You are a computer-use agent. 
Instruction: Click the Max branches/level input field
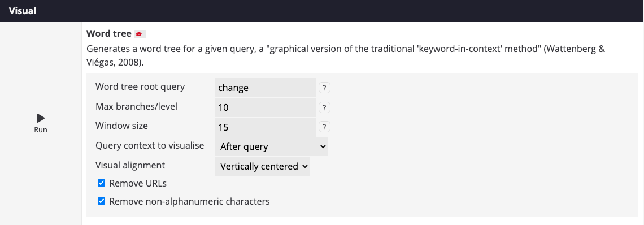pyautogui.click(x=266, y=107)
